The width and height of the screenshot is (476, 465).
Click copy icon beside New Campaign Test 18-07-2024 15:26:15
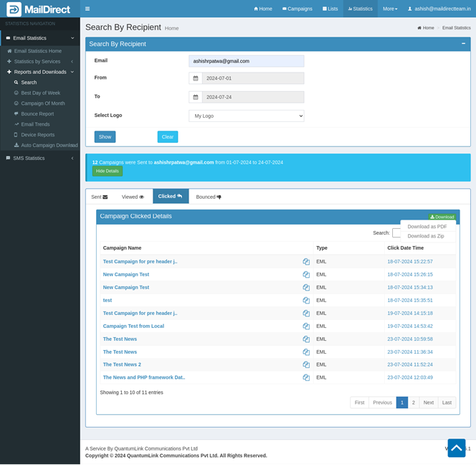(306, 275)
